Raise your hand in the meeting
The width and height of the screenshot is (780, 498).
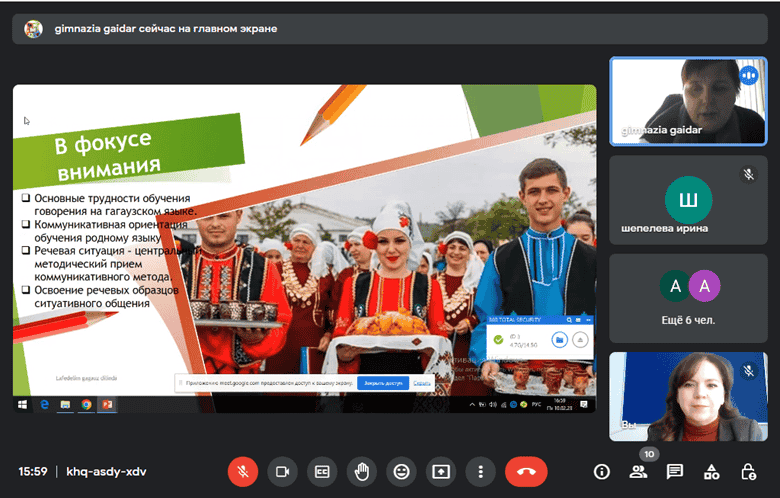[362, 470]
